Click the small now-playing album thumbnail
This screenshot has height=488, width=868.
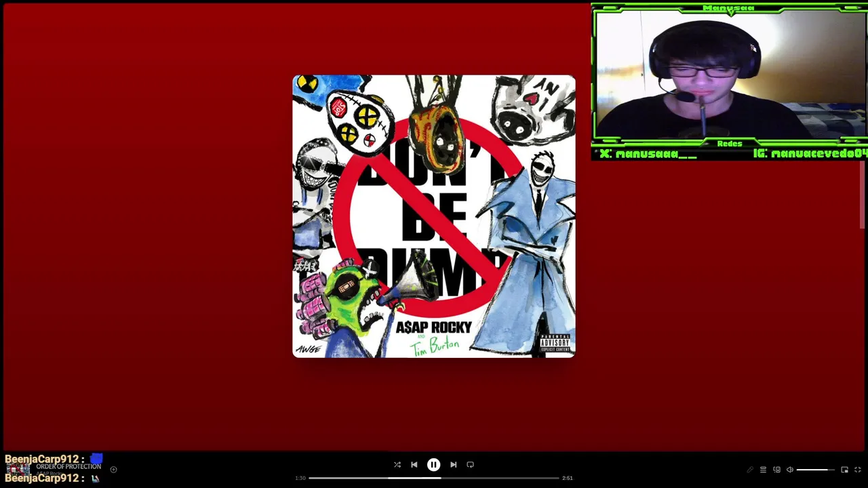(18, 469)
